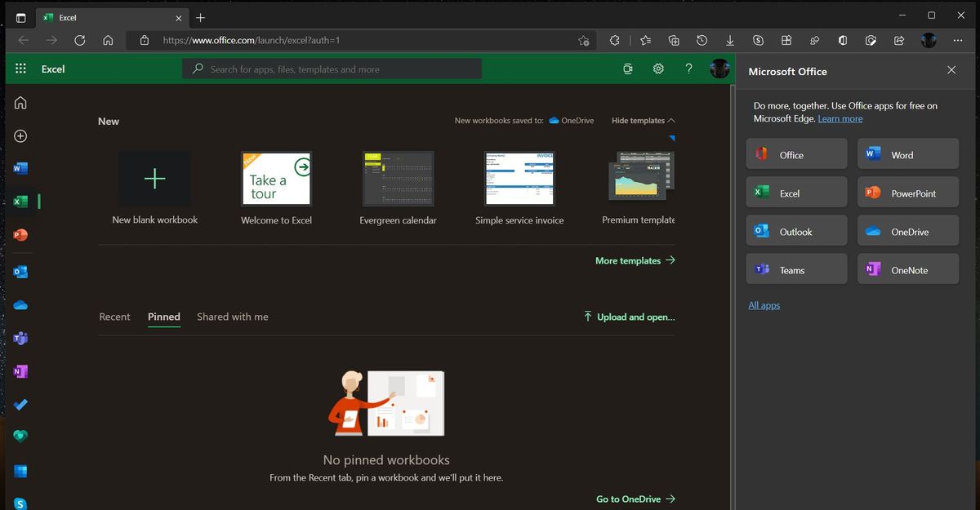
Task: Switch to the Shared with me tab
Action: point(232,317)
